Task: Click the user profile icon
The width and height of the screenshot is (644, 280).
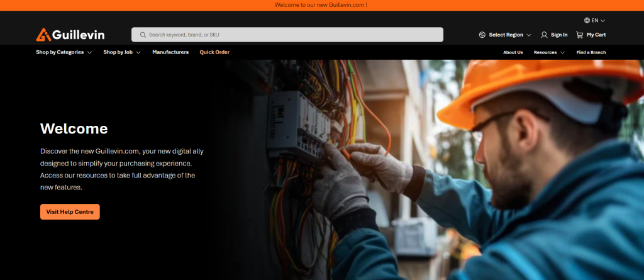Action: 544,35
